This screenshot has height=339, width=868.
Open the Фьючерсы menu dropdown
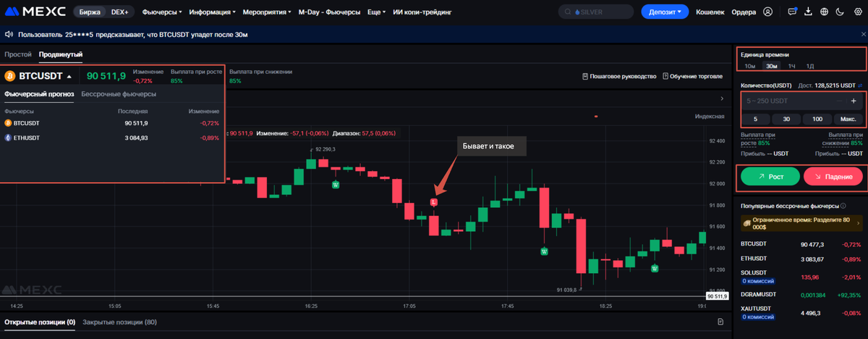[163, 12]
